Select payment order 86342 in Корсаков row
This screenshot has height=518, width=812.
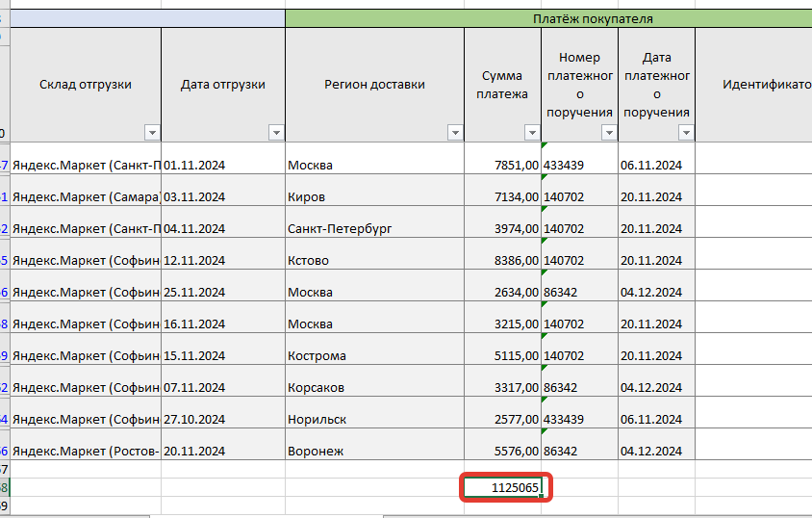[x=579, y=380]
